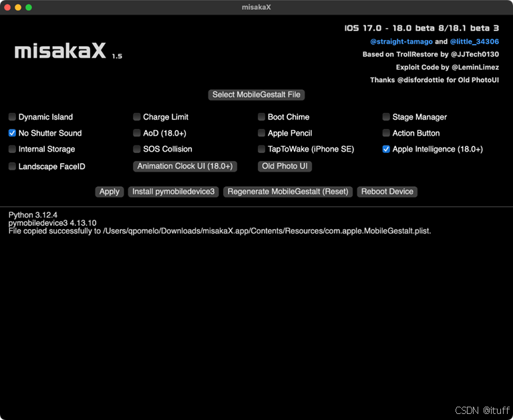Open the @little_34306 link

coord(474,41)
